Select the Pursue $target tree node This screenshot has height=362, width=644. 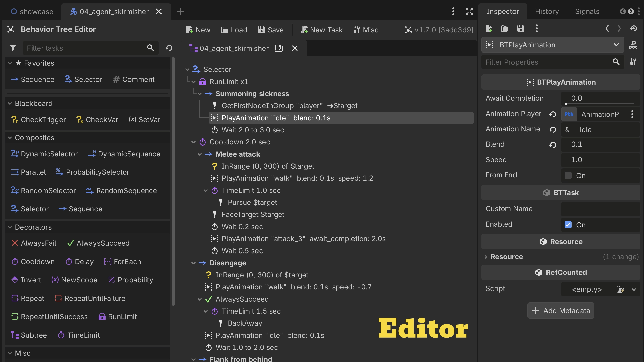(x=252, y=202)
